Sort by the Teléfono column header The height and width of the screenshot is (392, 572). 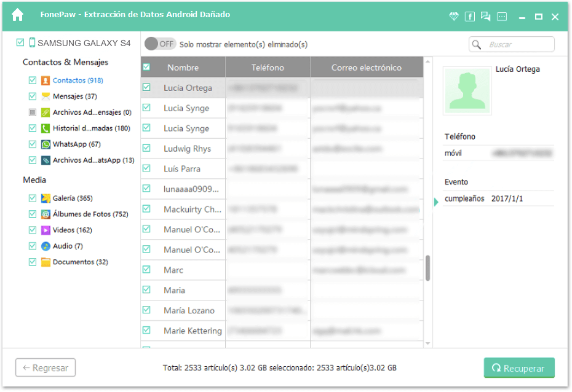click(268, 68)
